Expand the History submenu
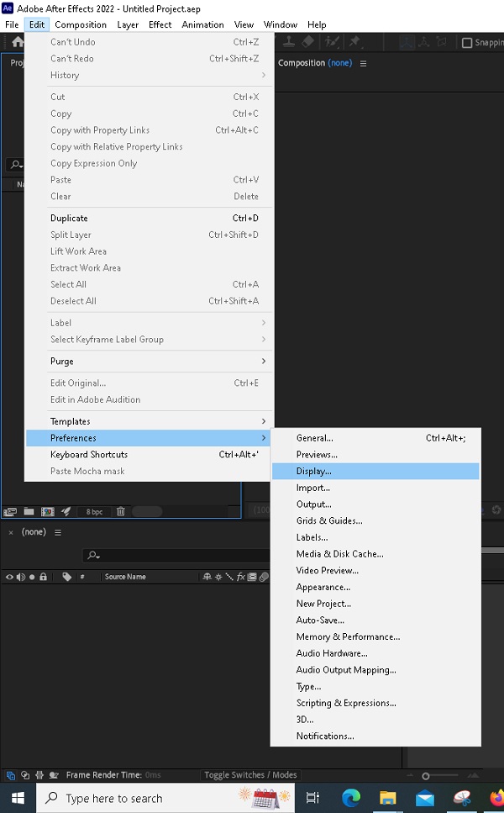The image size is (504, 813). tap(150, 75)
